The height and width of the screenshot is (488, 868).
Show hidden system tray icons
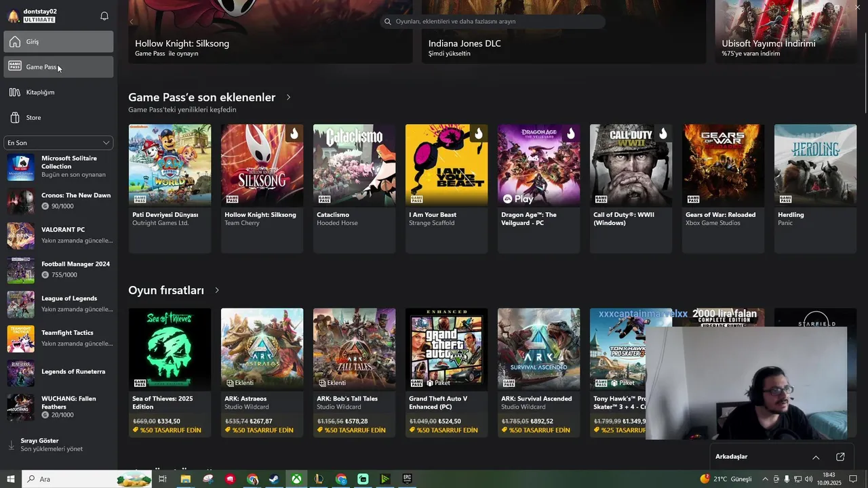tap(766, 479)
